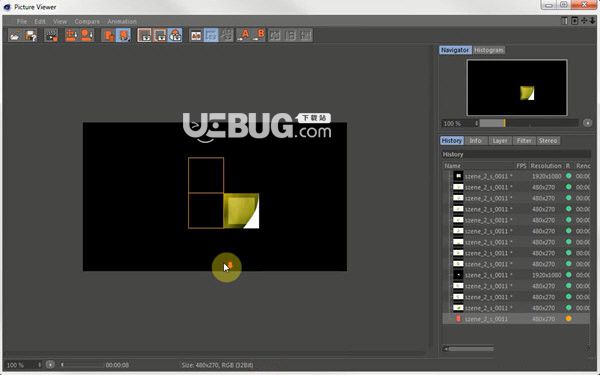Click the Open image folder icon
The image size is (600, 375).
click(15, 36)
